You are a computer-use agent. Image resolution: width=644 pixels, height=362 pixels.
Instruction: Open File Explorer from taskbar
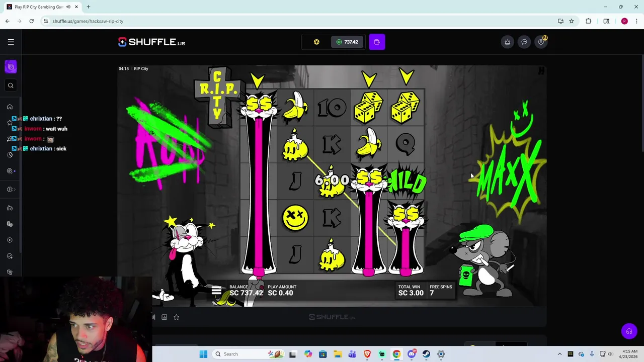[x=338, y=354]
